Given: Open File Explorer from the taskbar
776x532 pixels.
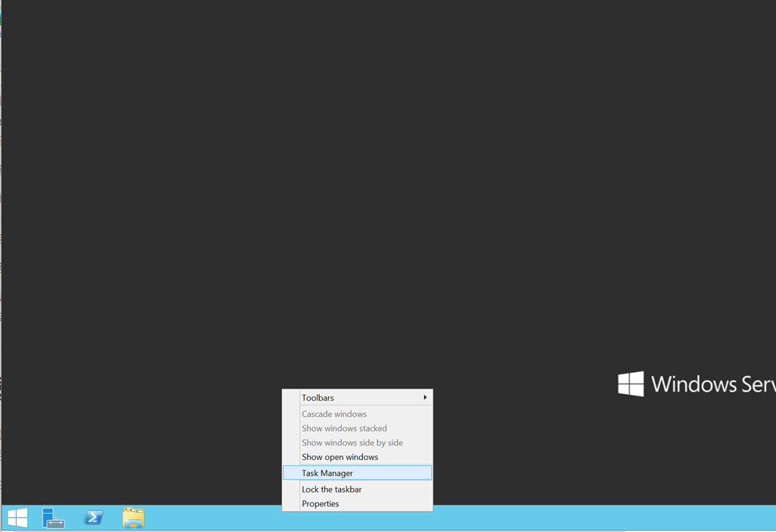Looking at the screenshot, I should click(133, 518).
